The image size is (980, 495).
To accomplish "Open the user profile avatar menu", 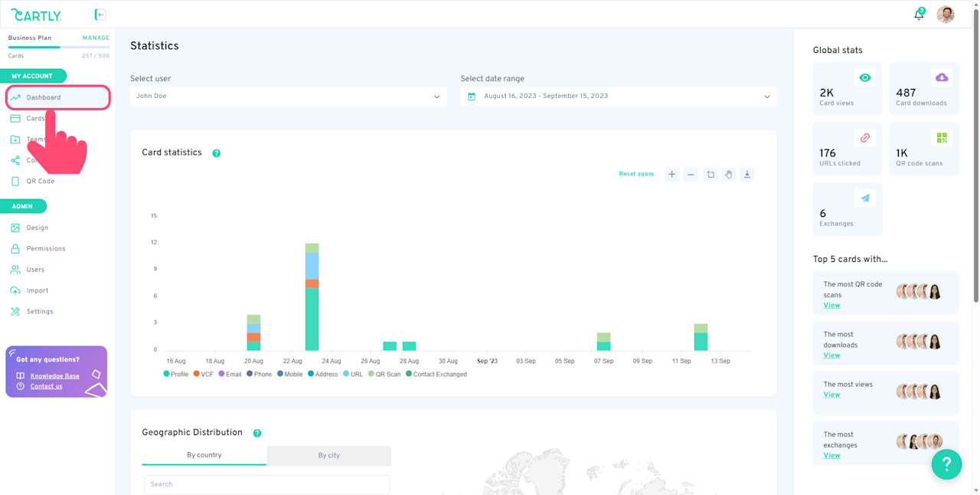I will (946, 15).
